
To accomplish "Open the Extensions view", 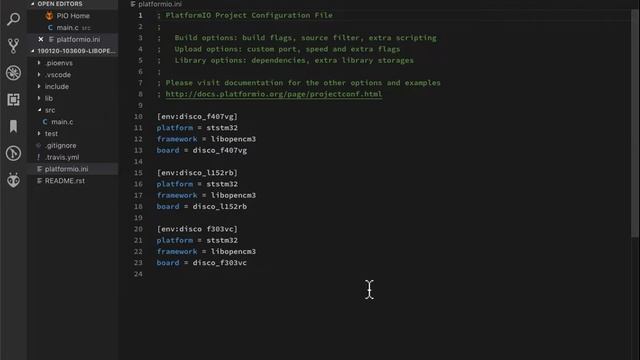I will (13, 100).
